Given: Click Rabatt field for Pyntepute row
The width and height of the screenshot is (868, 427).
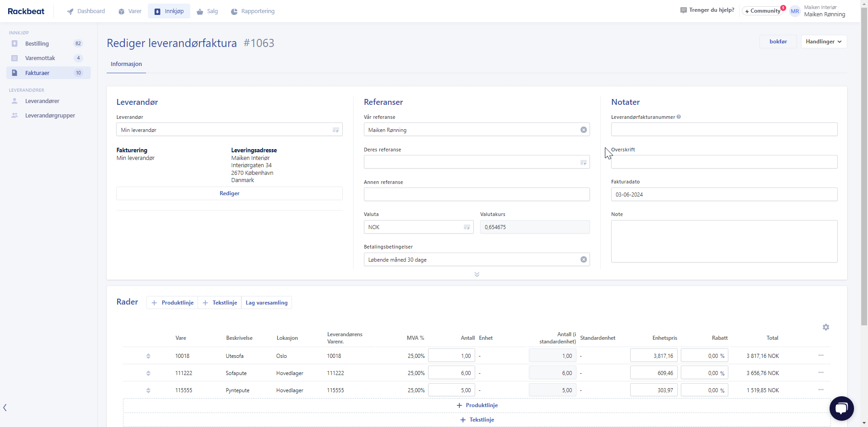Looking at the screenshot, I should click(x=704, y=390).
